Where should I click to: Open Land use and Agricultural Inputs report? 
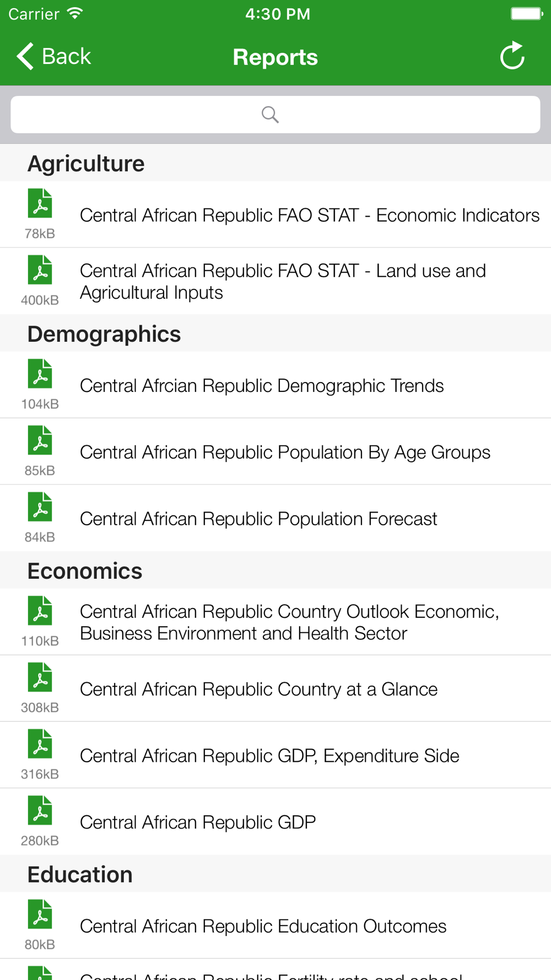pyautogui.click(x=283, y=281)
